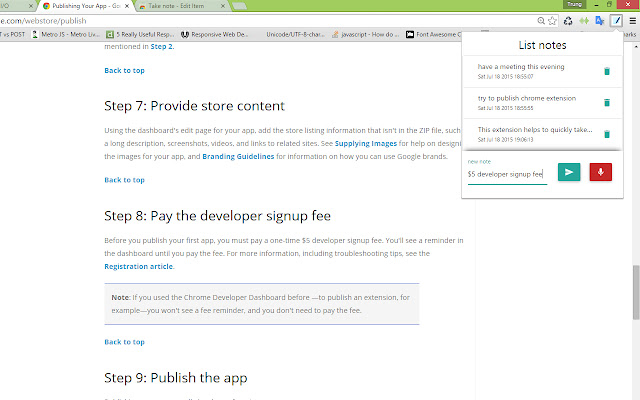Close the Take note - Edit Item tab
The width and height of the screenshot is (640, 400).
point(222,6)
